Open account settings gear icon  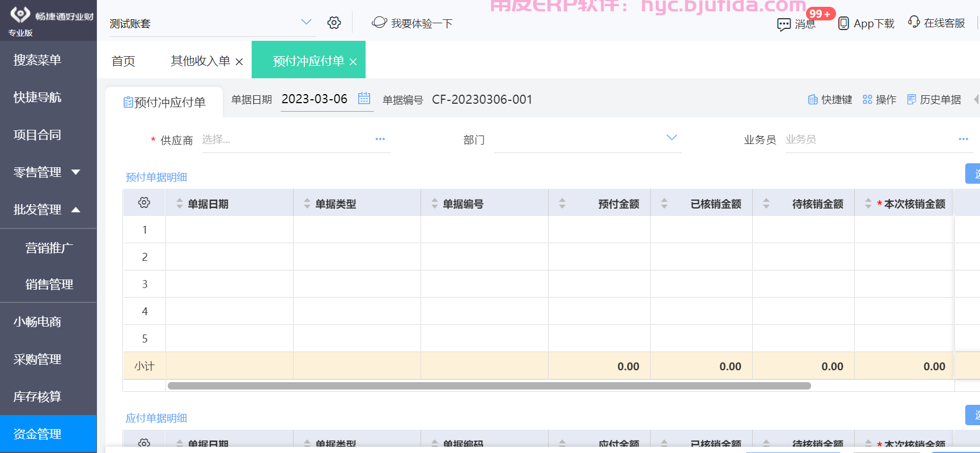tap(334, 23)
